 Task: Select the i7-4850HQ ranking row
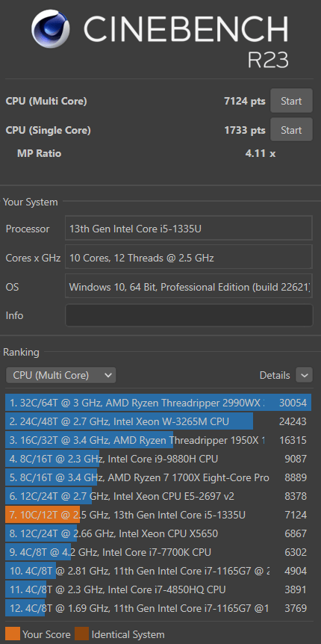[158, 589]
